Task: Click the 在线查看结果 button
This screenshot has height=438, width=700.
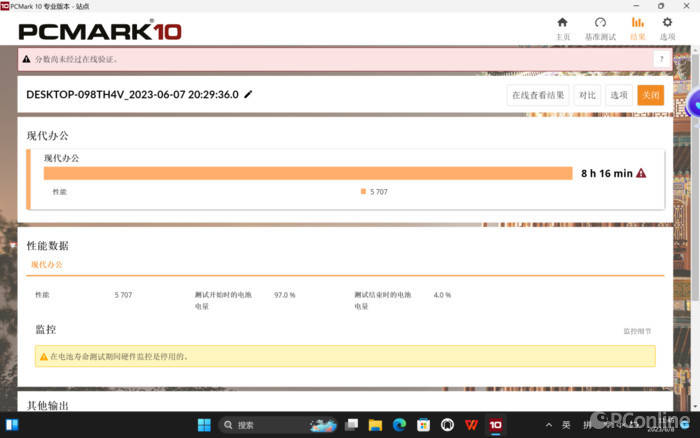Action: (x=538, y=95)
